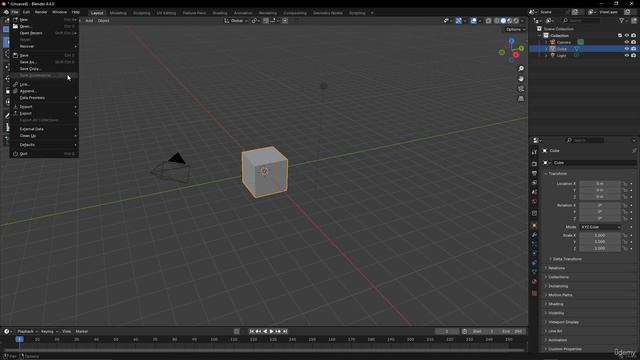The height and width of the screenshot is (360, 640).
Task: Open the Render menu in top bar
Action: (x=41, y=12)
